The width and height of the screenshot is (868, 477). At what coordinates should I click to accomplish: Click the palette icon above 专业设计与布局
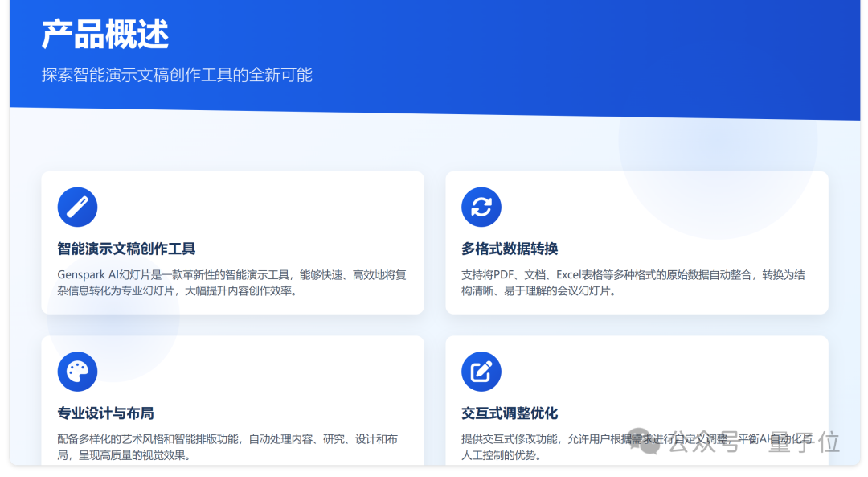(77, 371)
